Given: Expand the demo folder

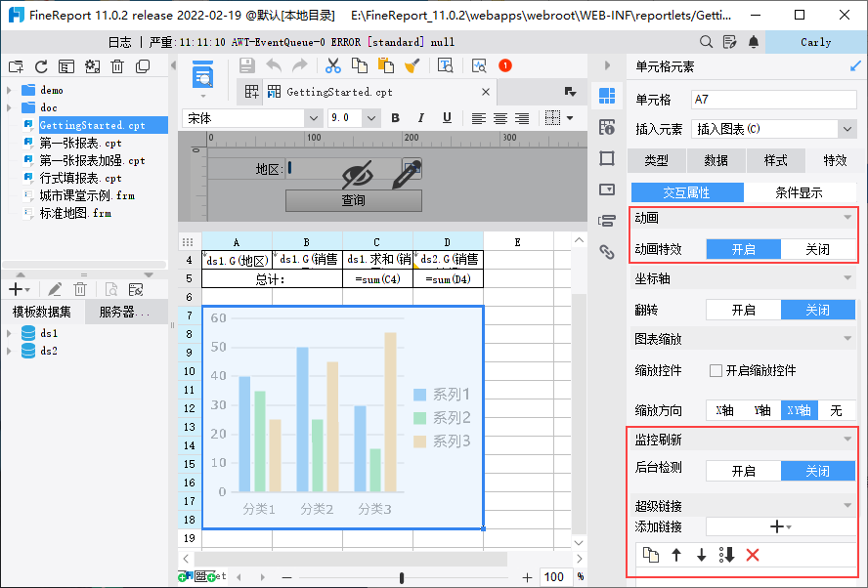Looking at the screenshot, I should point(9,90).
